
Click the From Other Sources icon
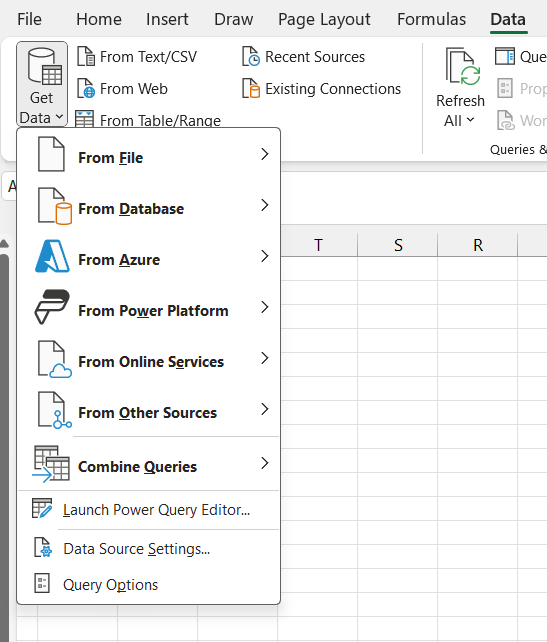[x=55, y=410]
